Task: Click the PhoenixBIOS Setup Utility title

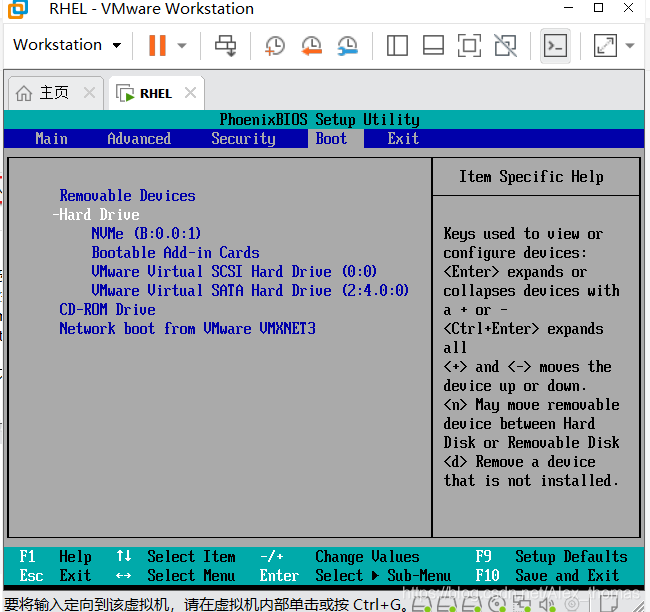Action: pos(320,120)
